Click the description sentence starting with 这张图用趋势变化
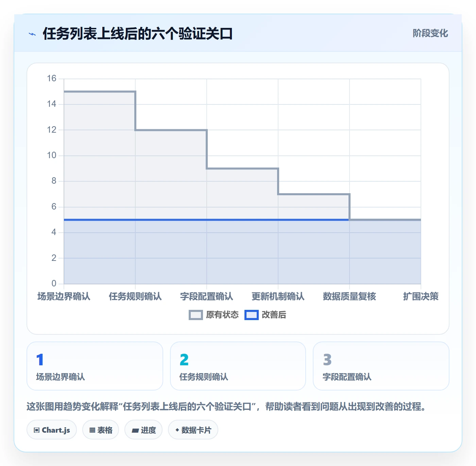The image size is (476, 466). pyautogui.click(x=226, y=406)
